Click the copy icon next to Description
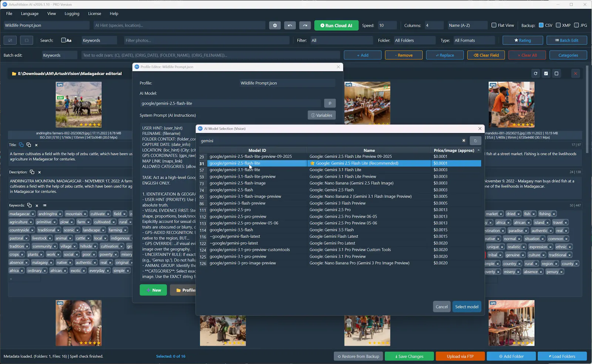Screen dimensions: 592x364 click(x=32, y=172)
